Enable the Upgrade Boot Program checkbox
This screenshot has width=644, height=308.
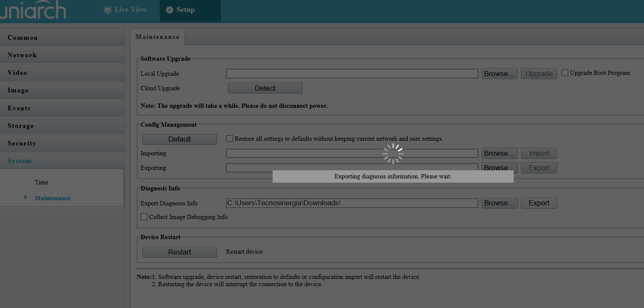point(565,72)
